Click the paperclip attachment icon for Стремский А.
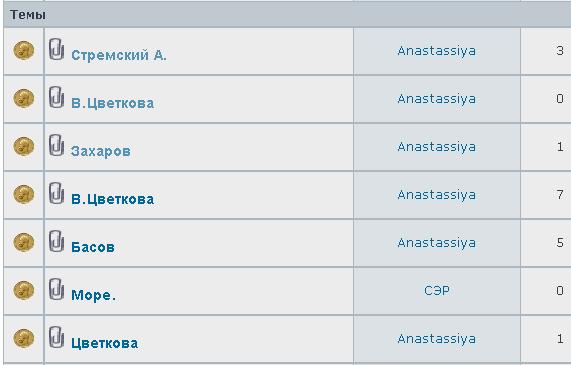Viewport: 571px width, 365px height. [56, 49]
